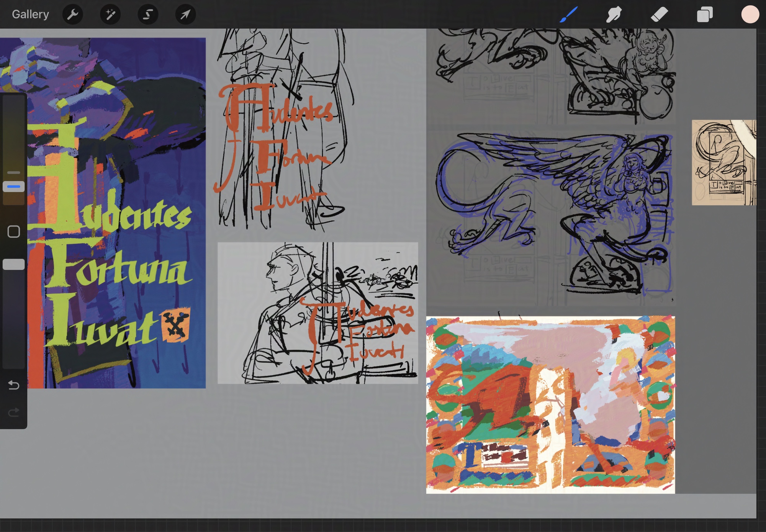Click the beige sketch thumbnail at right edge
Viewport: 766px width, 532px height.
point(723,162)
